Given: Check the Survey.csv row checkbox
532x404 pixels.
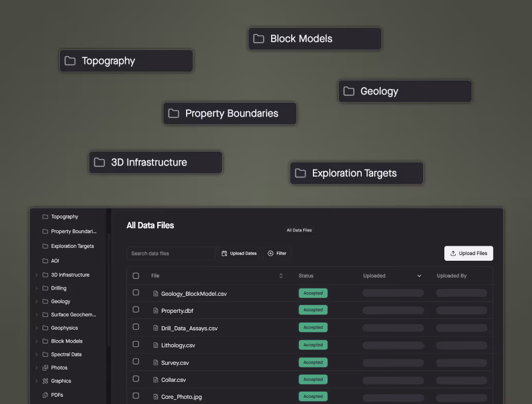Looking at the screenshot, I should (x=136, y=361).
